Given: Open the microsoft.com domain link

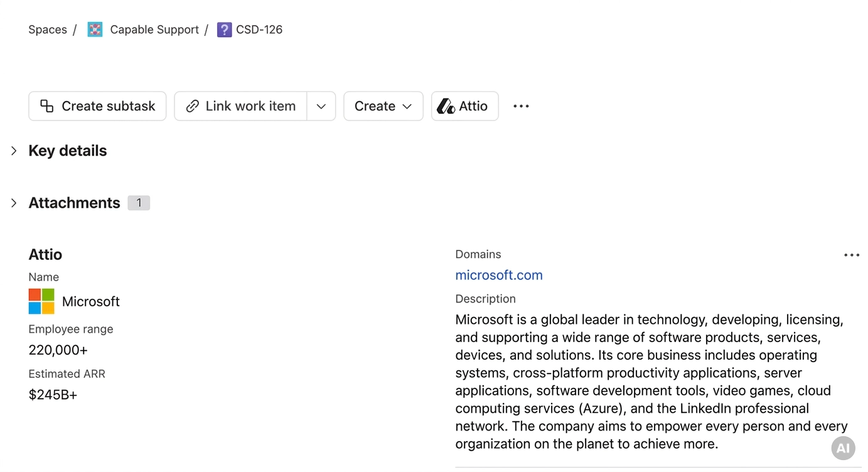Looking at the screenshot, I should click(x=499, y=275).
